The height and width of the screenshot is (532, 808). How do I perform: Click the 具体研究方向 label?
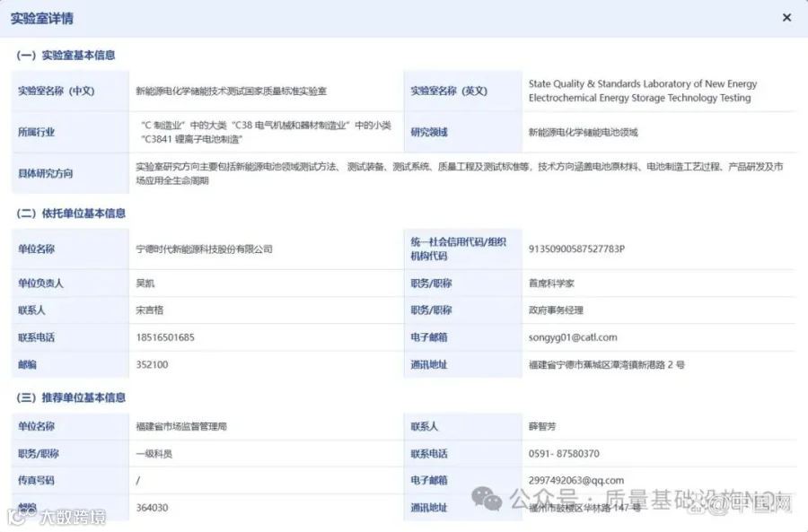[46, 173]
